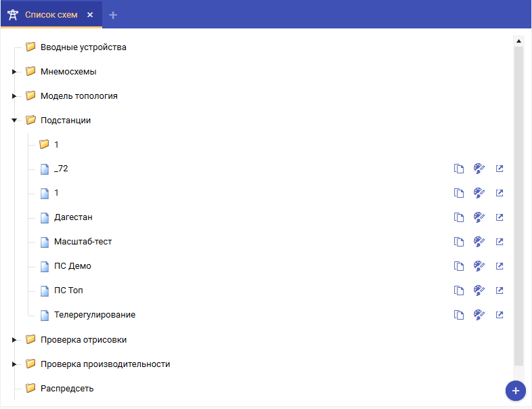Viewport: 532px width, 409px height.
Task: Click palette icon for scheme 1
Action: [x=479, y=193]
